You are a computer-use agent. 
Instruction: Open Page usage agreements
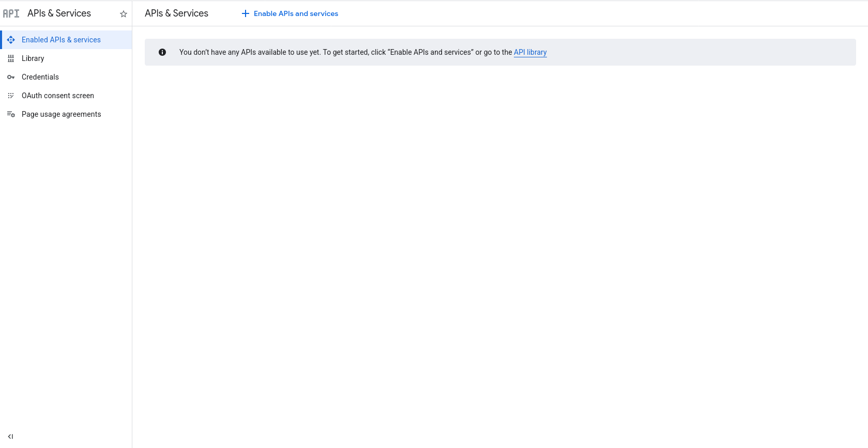tap(66, 114)
